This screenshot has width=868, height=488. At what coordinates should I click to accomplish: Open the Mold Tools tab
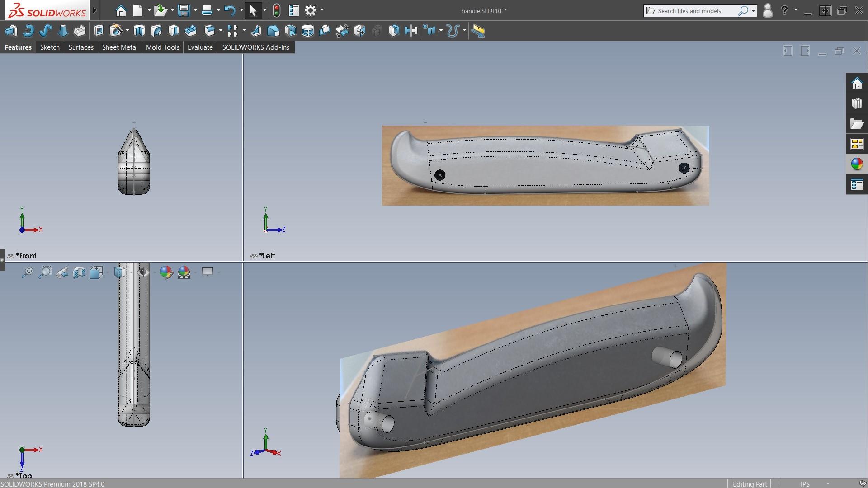(x=162, y=47)
